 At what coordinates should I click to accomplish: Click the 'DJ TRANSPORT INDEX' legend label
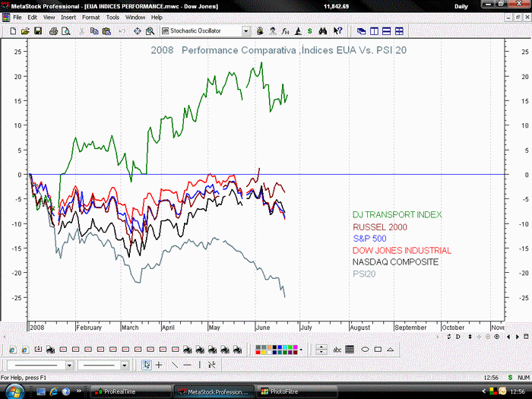click(x=397, y=215)
